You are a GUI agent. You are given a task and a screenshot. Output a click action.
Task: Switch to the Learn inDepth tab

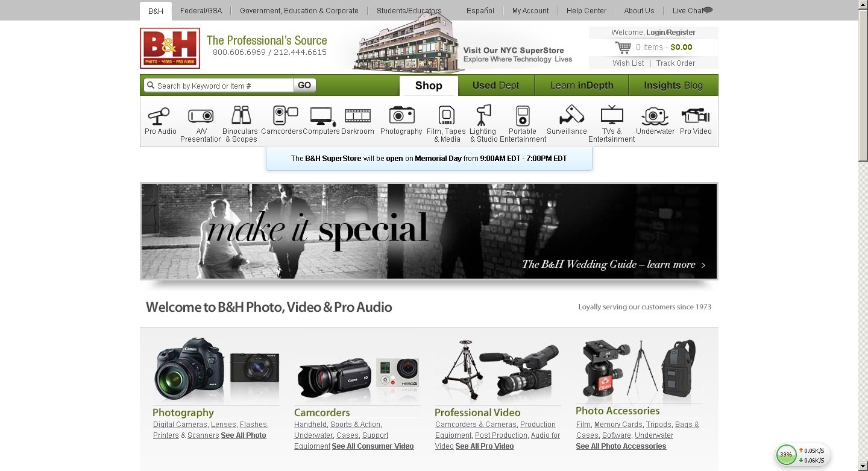pyautogui.click(x=582, y=86)
